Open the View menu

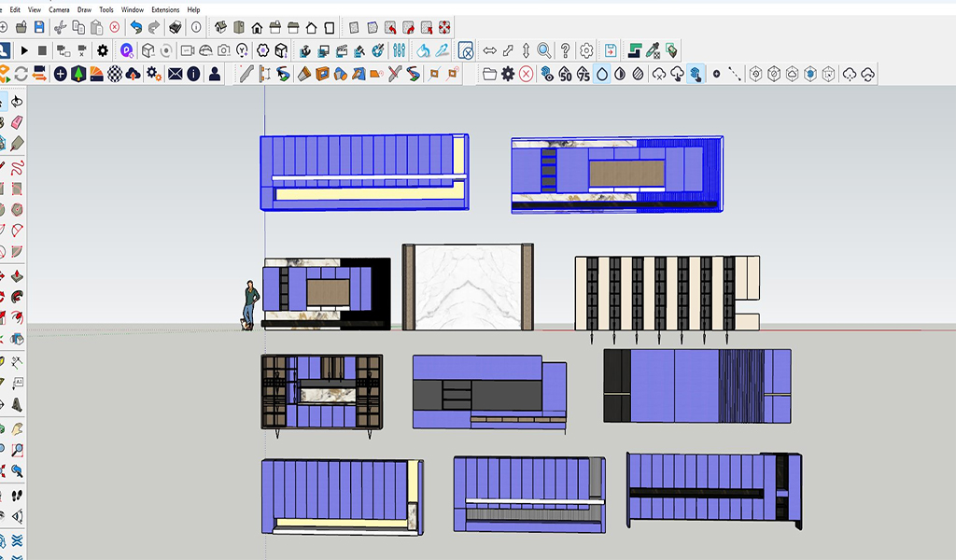click(x=35, y=9)
